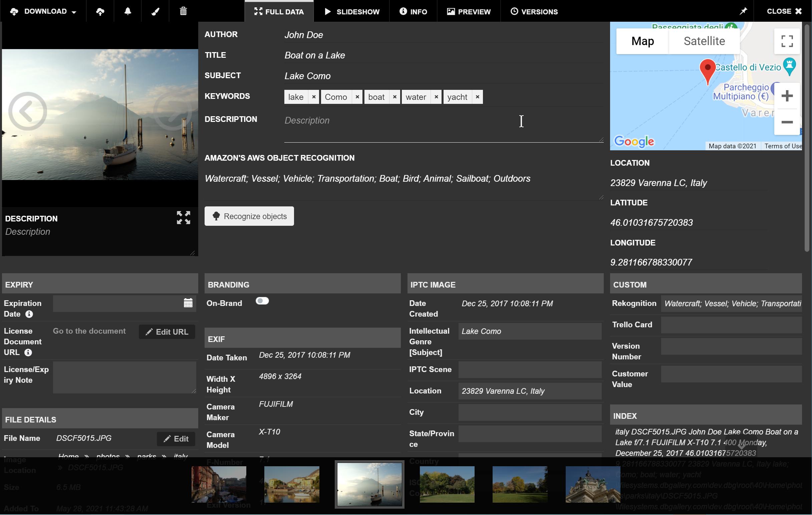Click the left panel Description field
This screenshot has height=515, width=812.
click(100, 240)
